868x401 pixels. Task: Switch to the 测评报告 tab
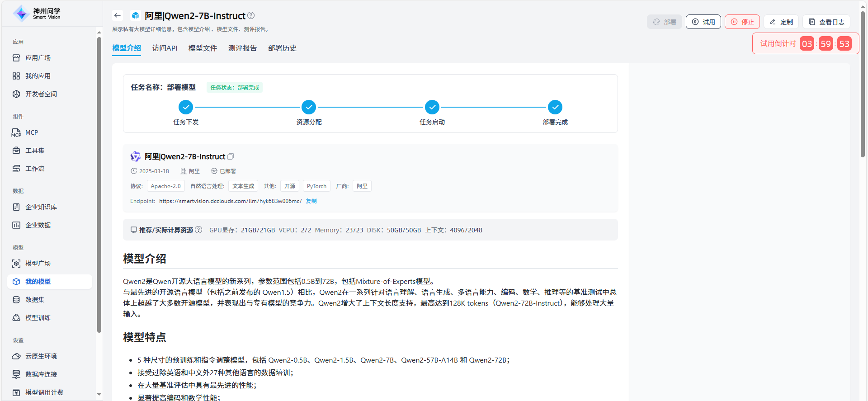click(242, 48)
